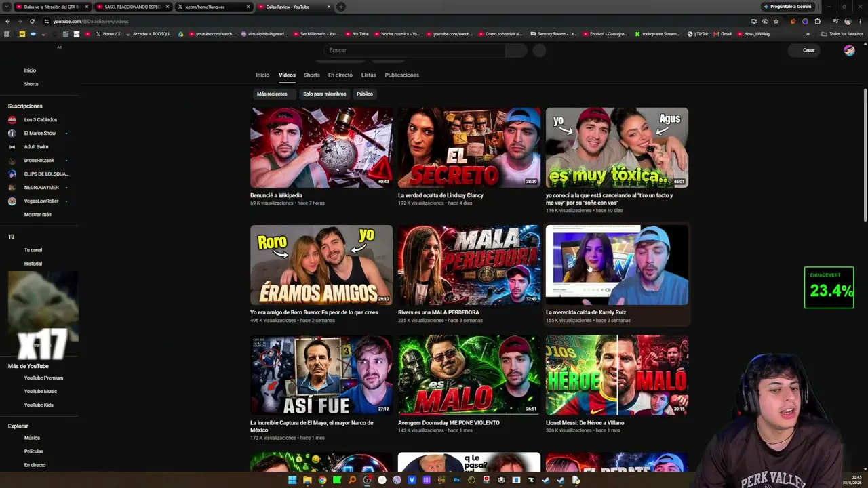The width and height of the screenshot is (868, 488).
Task: Open Google Chrome from the taskbar
Action: [322, 480]
